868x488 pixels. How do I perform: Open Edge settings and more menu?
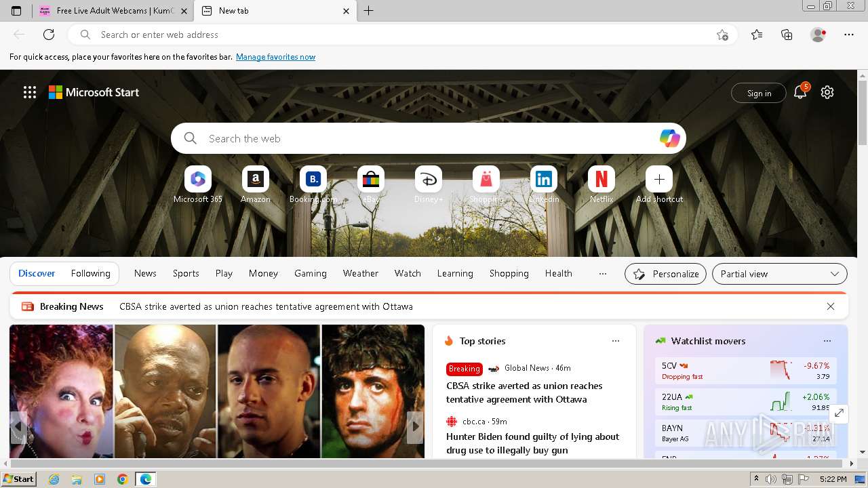(849, 35)
